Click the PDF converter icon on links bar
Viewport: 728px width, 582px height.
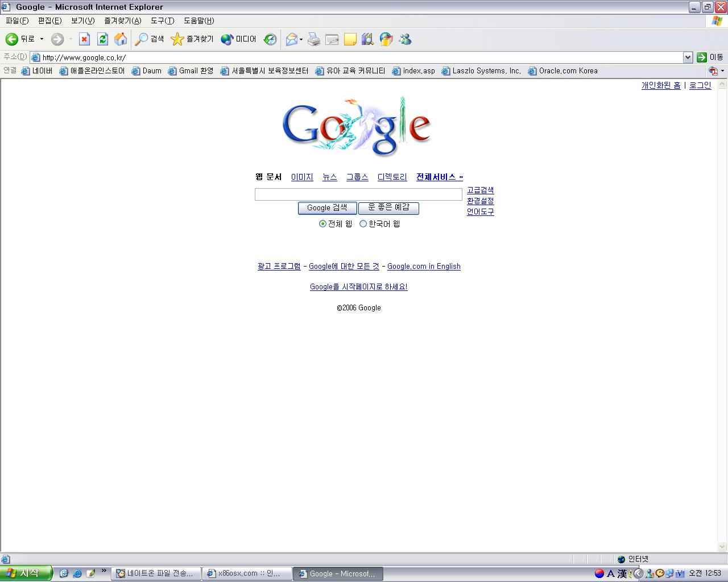pyautogui.click(x=713, y=71)
